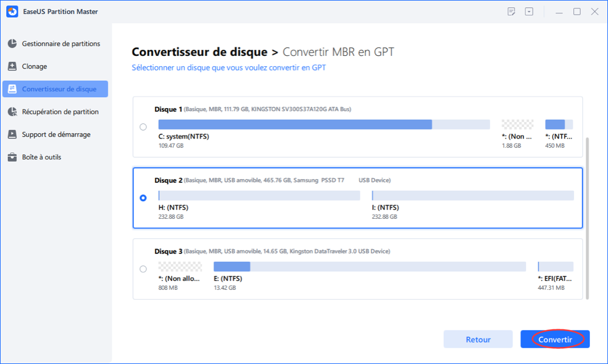Open the Gestionnaire de partitions menu item
The width and height of the screenshot is (608, 364).
61,44
